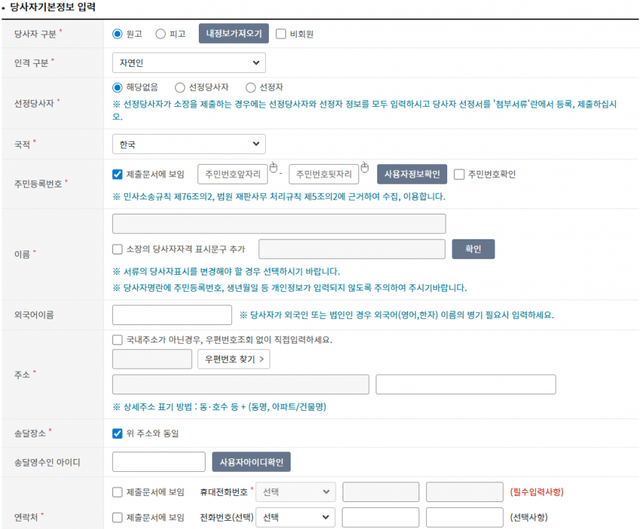Click the 사용자아이디확인 button
Image resolution: width=640 pixels, height=529 pixels.
point(251,462)
